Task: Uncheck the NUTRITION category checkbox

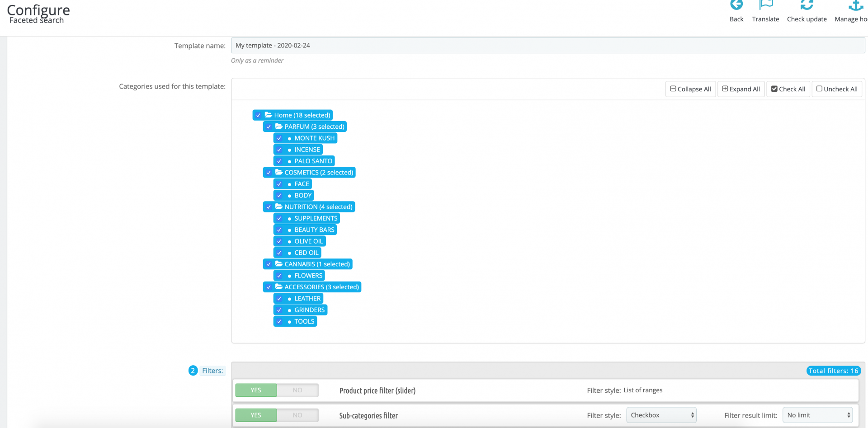Action: [269, 207]
